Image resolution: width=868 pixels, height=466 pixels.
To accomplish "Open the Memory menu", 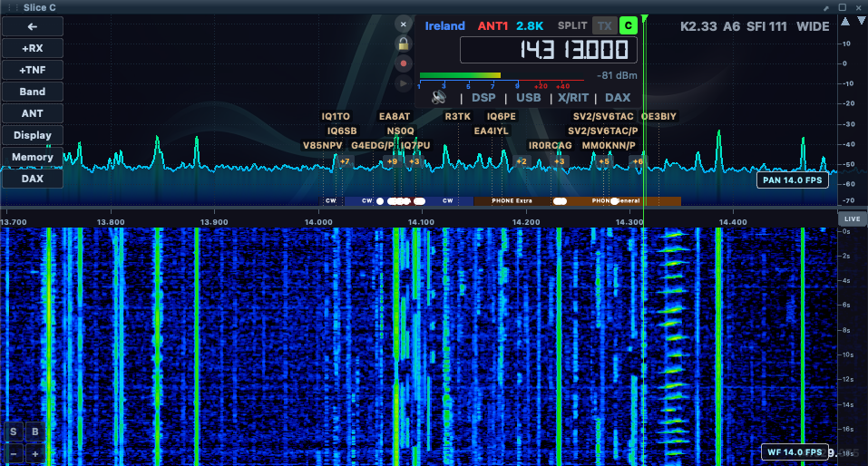I will tap(32, 157).
